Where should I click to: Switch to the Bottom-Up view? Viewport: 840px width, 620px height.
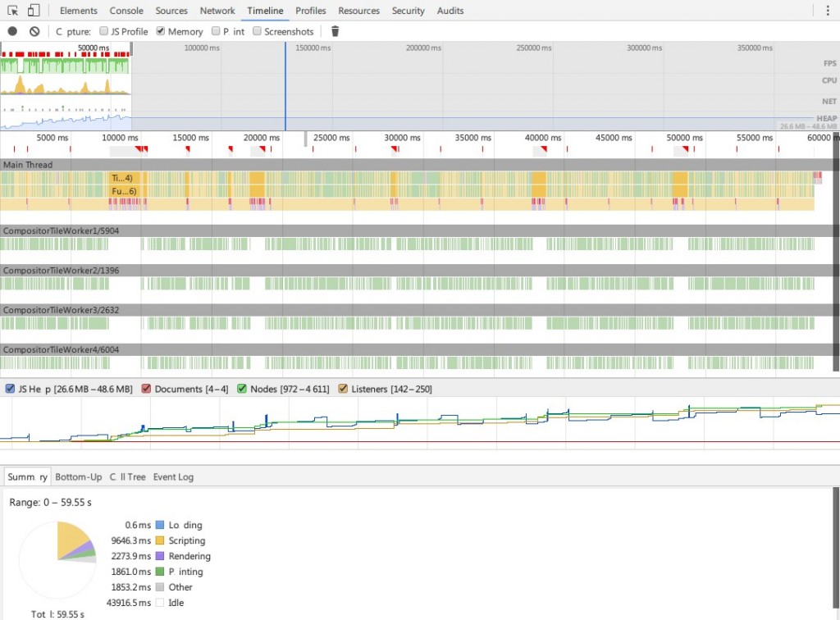tap(79, 476)
